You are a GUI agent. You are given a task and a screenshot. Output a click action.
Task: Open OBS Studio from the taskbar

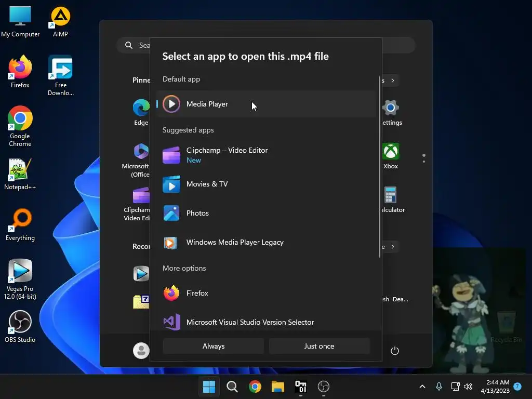[324, 387]
